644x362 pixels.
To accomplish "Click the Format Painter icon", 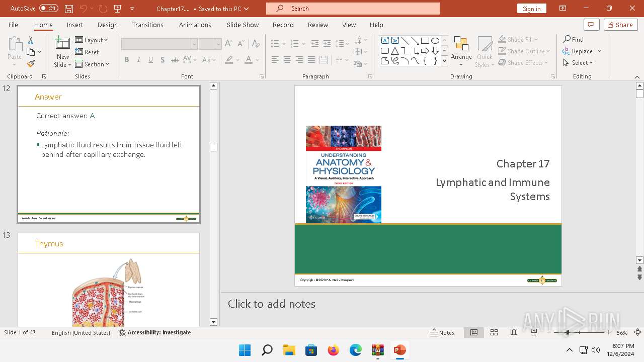I will tap(31, 64).
